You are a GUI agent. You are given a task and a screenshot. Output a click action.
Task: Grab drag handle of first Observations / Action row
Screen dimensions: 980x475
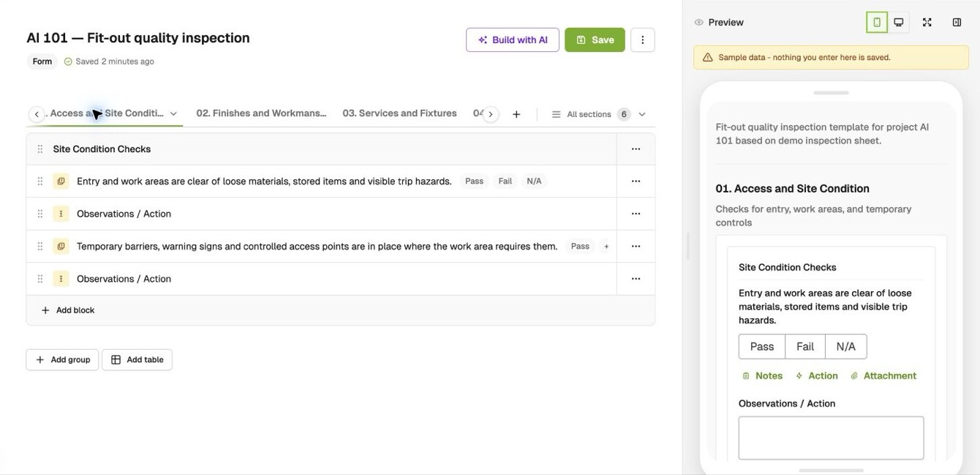pyautogui.click(x=40, y=214)
